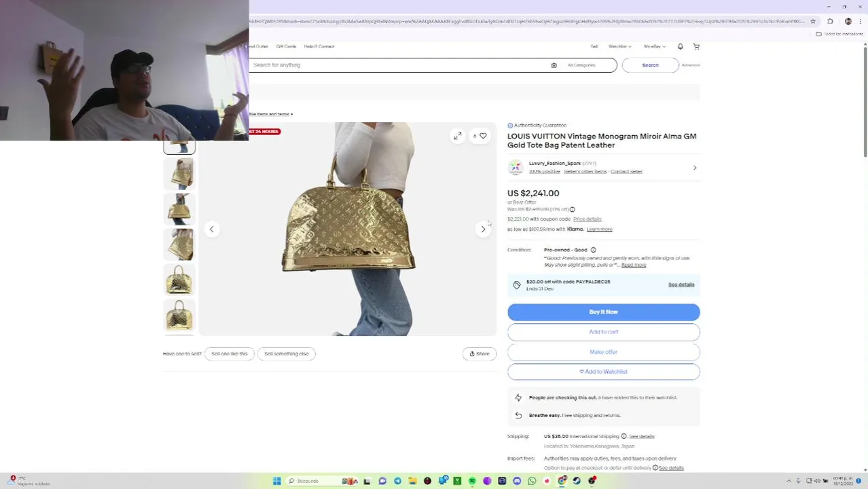Select sixth thumbnail, bag on white
This screenshot has height=489, width=868.
point(179,314)
